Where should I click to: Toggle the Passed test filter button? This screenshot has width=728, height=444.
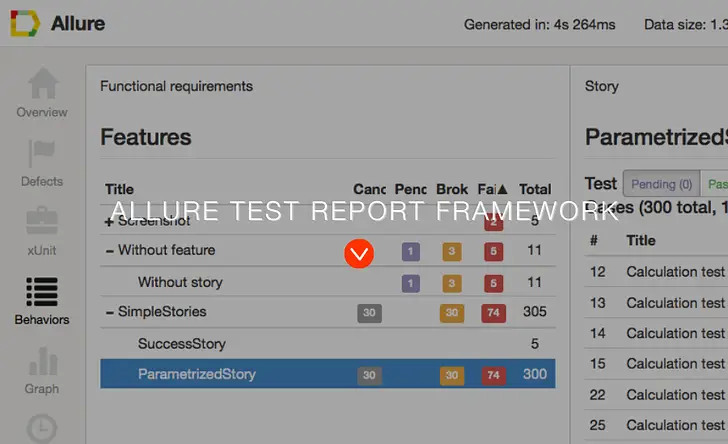coord(715,184)
